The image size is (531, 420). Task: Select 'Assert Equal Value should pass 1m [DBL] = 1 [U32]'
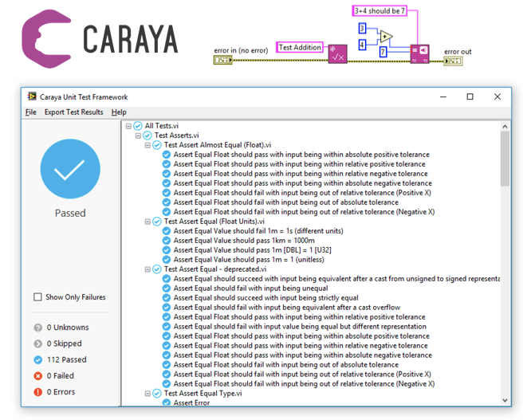click(x=252, y=250)
